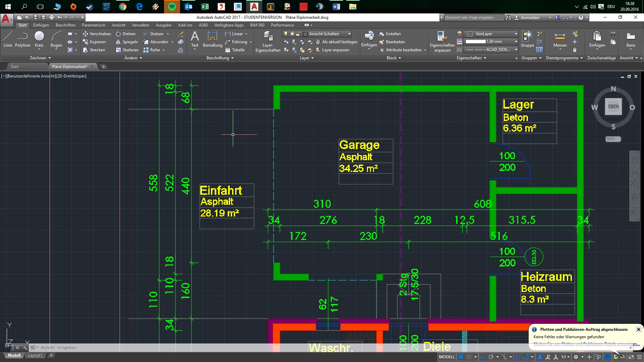Open the Einfügen ribbon tab
Viewport: 644px width, 362px height.
[41, 25]
